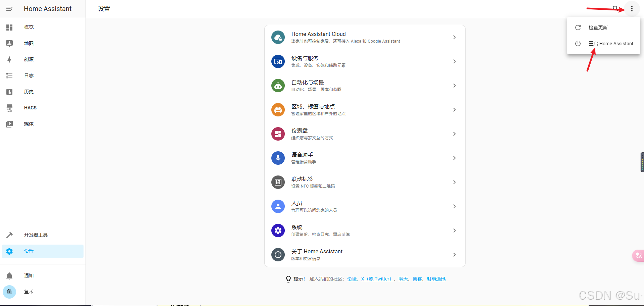Expand the 仪表盘 row chevron
This screenshot has width=644, height=306.
coord(454,134)
